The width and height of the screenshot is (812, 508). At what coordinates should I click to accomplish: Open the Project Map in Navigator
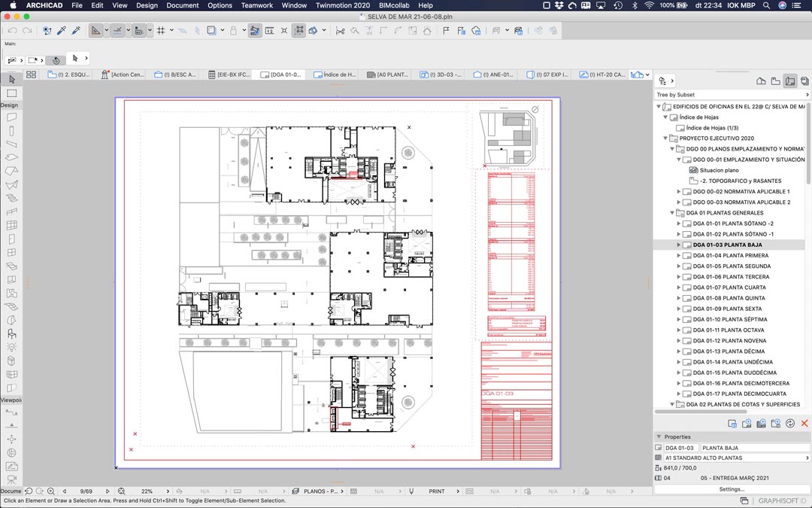(x=761, y=81)
